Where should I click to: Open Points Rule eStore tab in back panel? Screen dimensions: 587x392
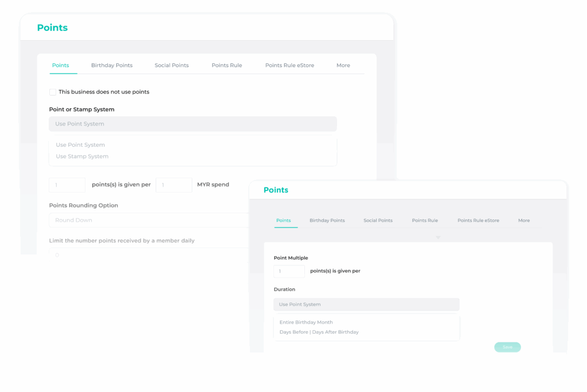(x=289, y=65)
